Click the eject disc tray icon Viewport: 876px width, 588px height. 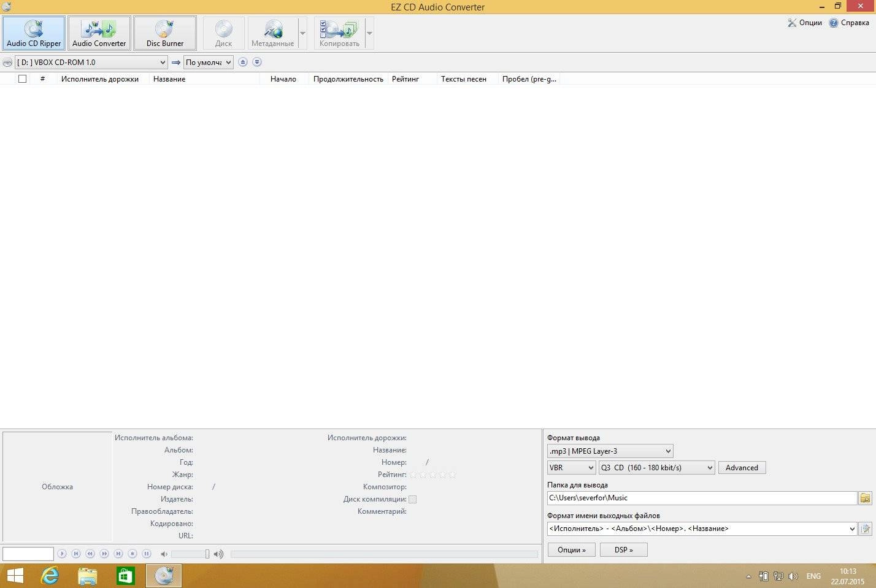243,62
